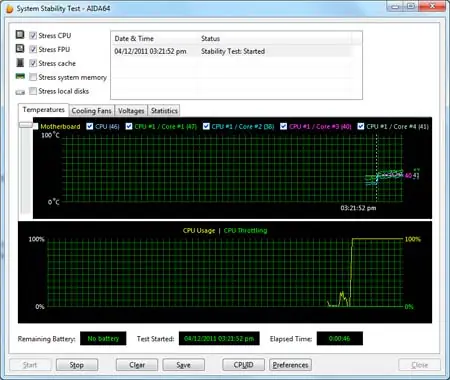Open the Voltages tab

point(131,111)
